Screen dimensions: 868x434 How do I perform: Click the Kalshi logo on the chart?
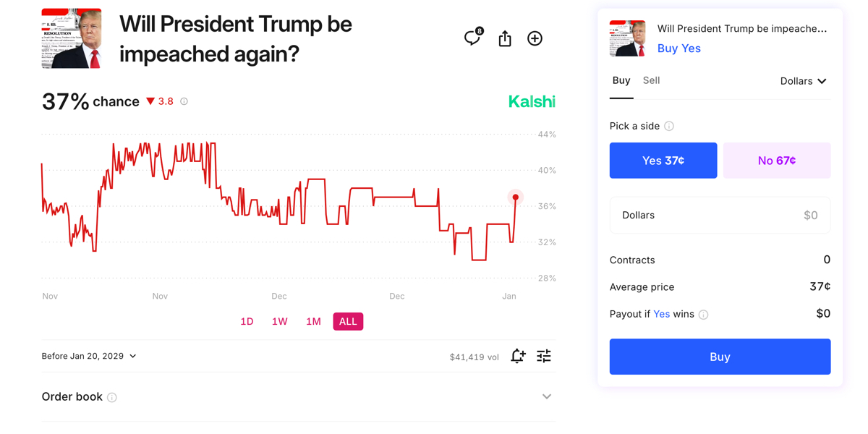tap(532, 102)
